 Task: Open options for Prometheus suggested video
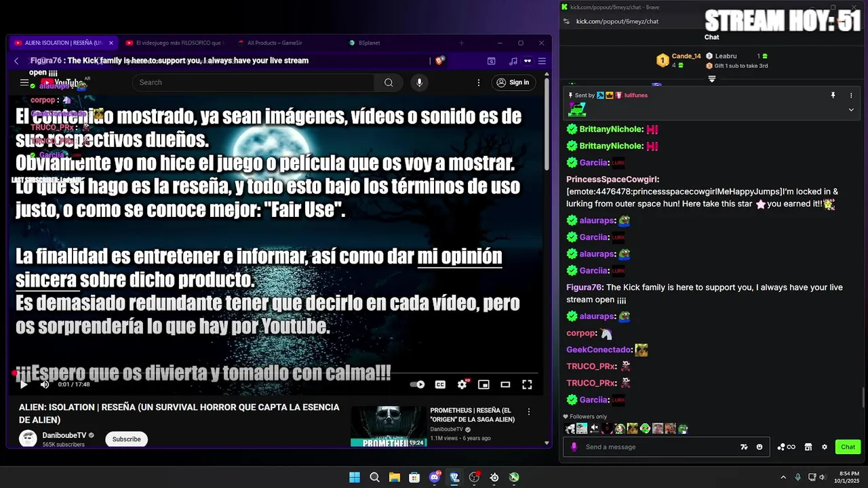[x=529, y=411]
